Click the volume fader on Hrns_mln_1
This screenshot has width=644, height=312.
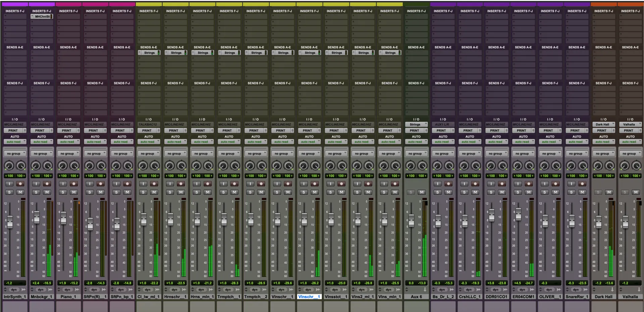click(x=197, y=220)
